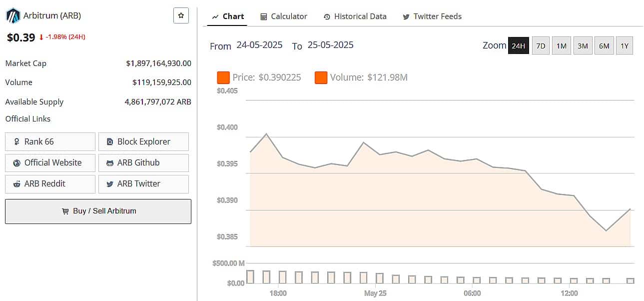Select the 24H zoom range
The width and height of the screenshot is (644, 301).
point(519,45)
